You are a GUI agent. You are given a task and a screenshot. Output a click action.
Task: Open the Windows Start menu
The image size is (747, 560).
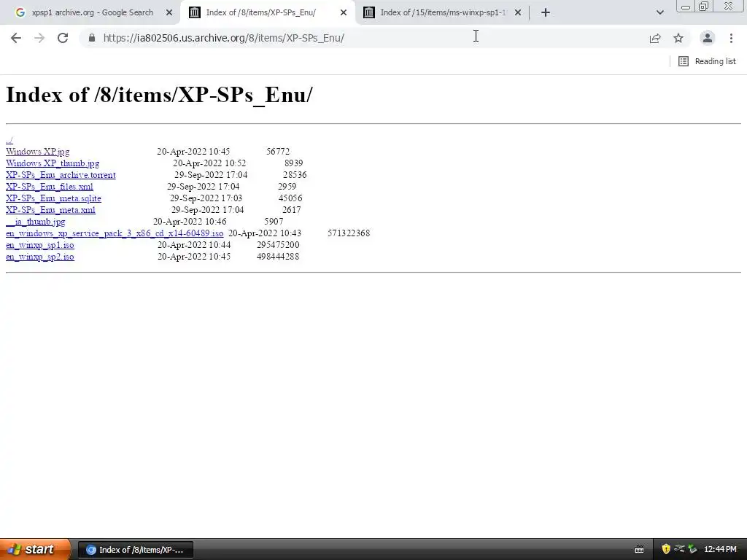(35, 549)
